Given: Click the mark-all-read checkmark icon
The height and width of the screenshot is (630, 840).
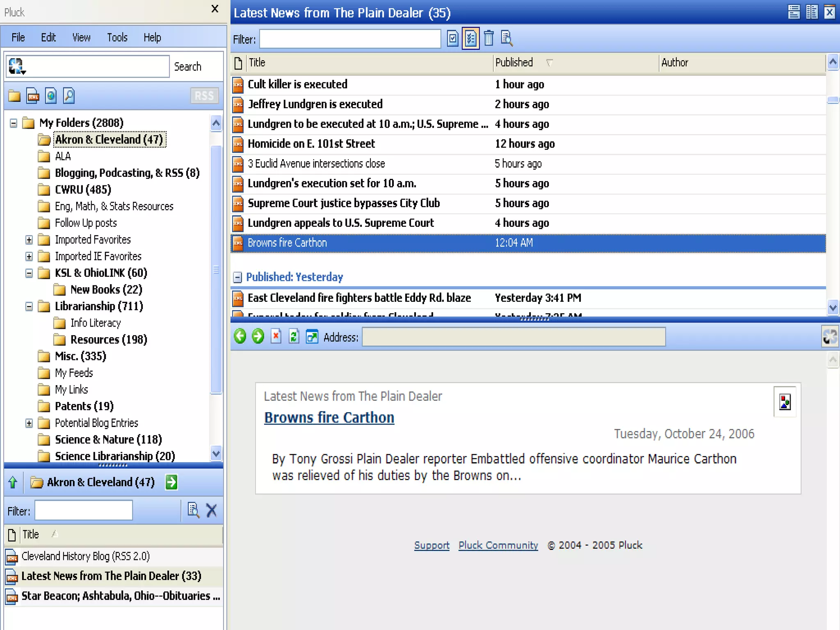Looking at the screenshot, I should point(452,39).
